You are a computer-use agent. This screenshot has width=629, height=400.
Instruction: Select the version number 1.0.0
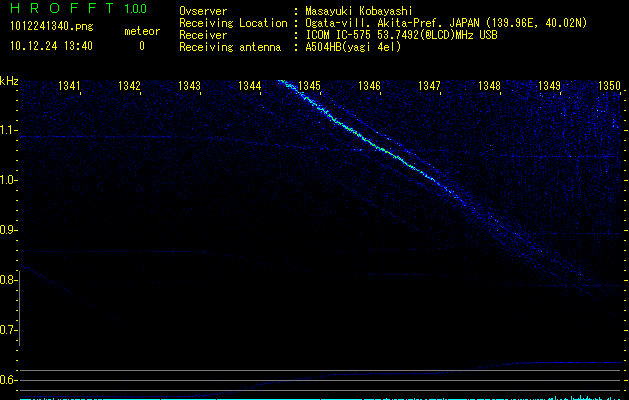(x=136, y=9)
